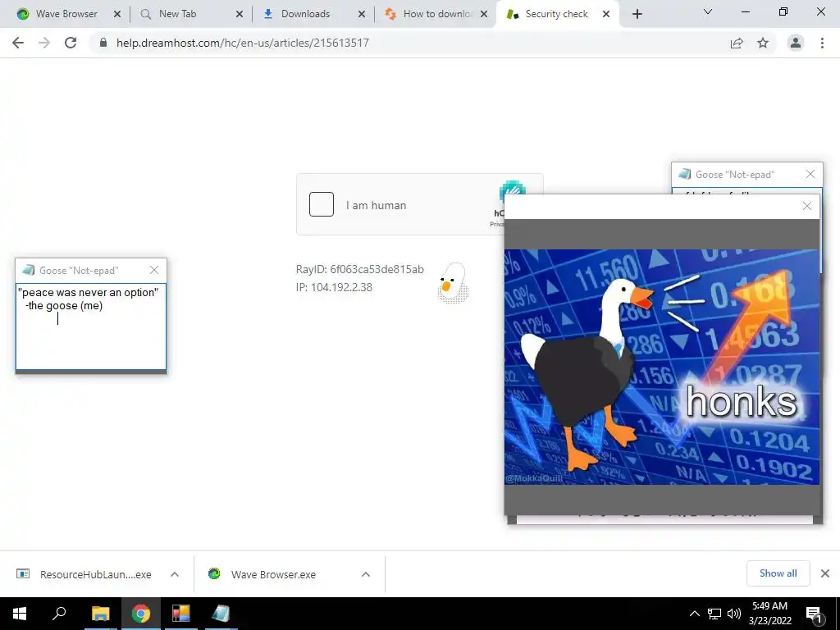
Task: Close the left Goose Not-epad window
Action: 154,270
